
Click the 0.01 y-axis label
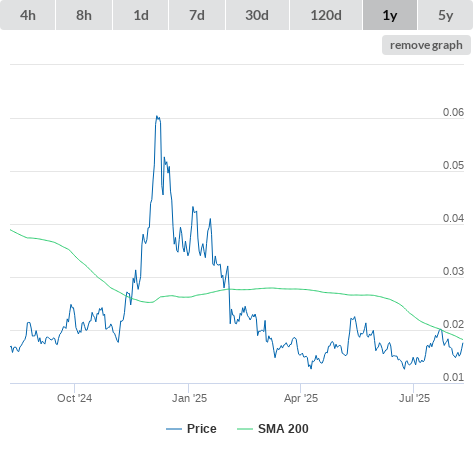(453, 377)
